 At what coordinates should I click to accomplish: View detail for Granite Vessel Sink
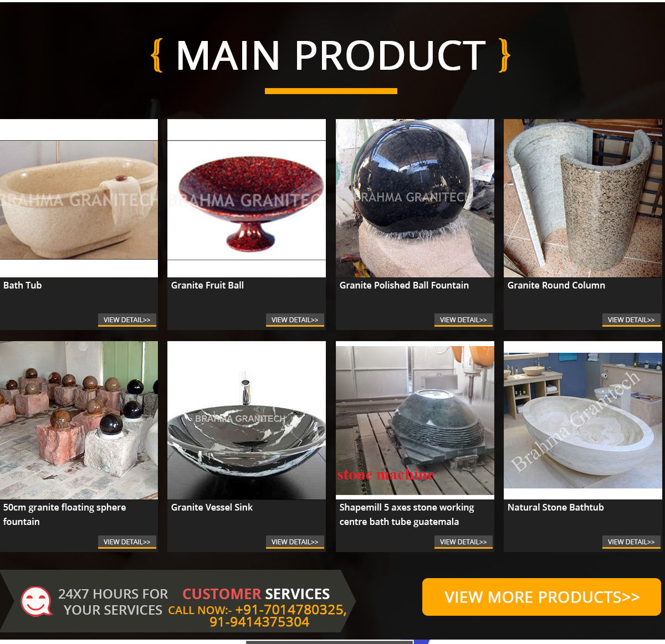point(295,542)
